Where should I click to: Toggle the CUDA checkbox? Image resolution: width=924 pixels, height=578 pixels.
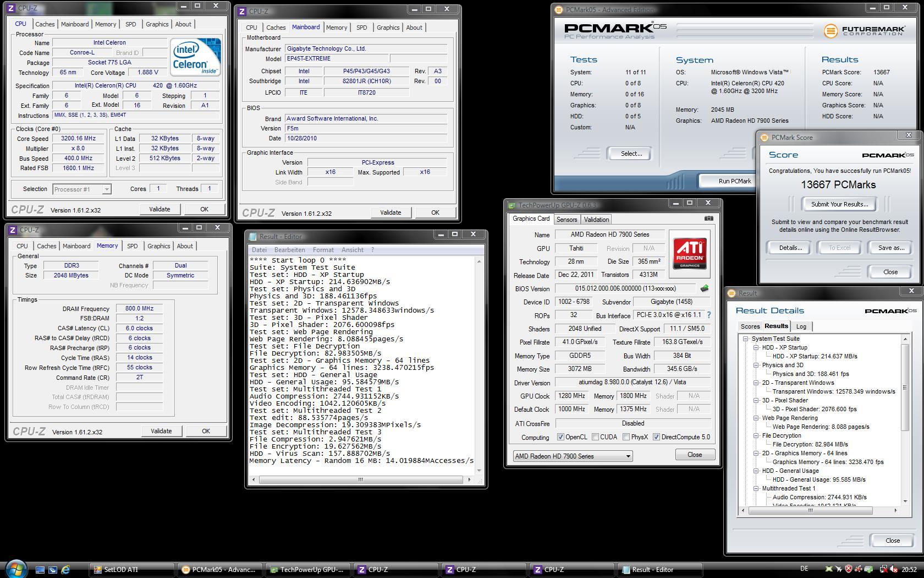[595, 437]
